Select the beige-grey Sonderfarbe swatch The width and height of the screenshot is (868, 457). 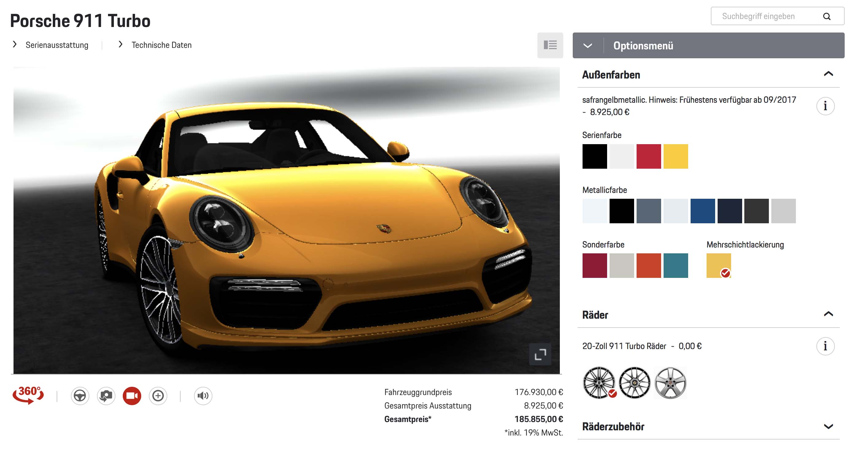622,266
